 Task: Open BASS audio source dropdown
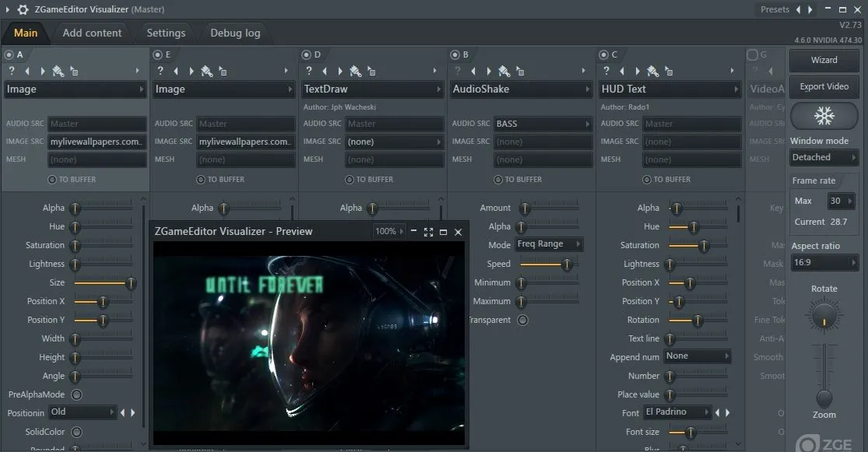[543, 124]
